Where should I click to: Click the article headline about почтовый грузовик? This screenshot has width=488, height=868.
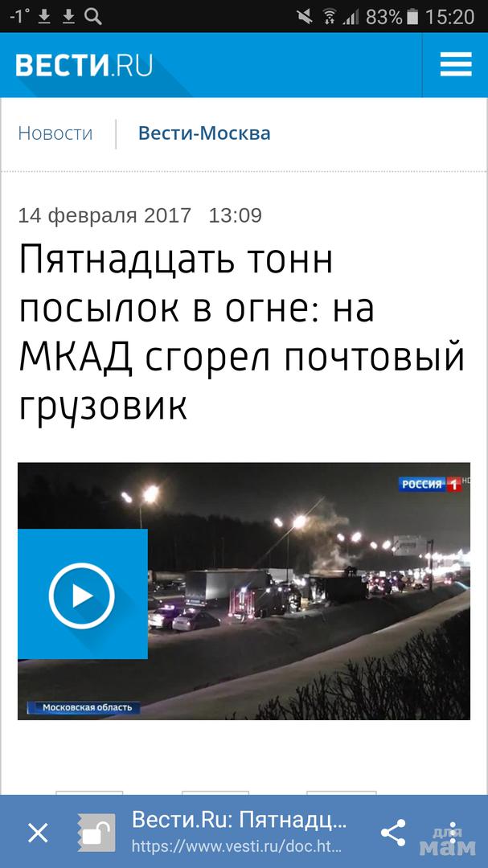tap(241, 332)
